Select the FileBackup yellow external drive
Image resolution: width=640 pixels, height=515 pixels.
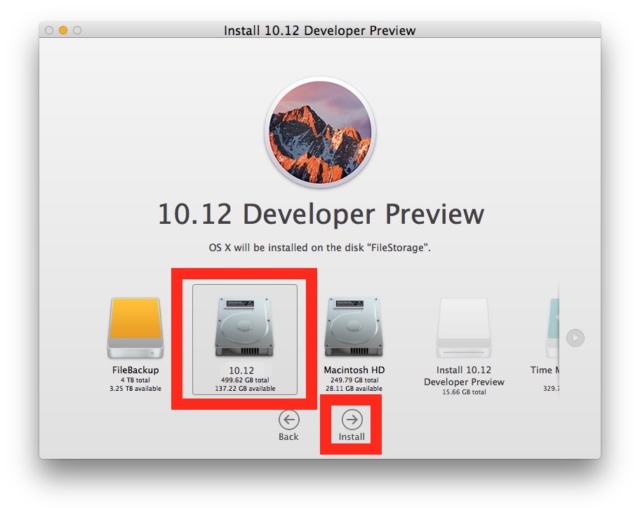coord(135,328)
